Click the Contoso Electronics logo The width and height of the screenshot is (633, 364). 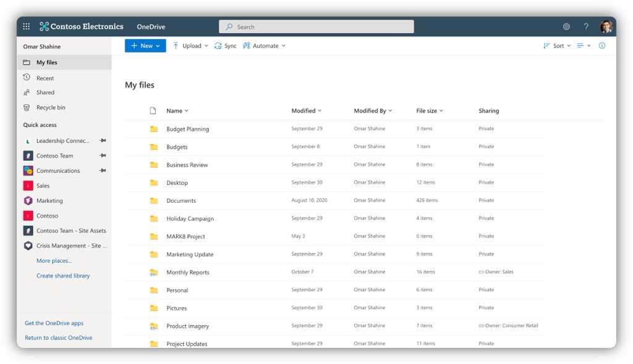(x=82, y=27)
